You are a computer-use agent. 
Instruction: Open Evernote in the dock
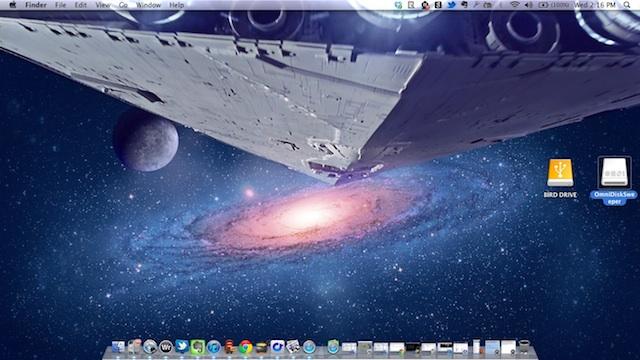[198, 347]
